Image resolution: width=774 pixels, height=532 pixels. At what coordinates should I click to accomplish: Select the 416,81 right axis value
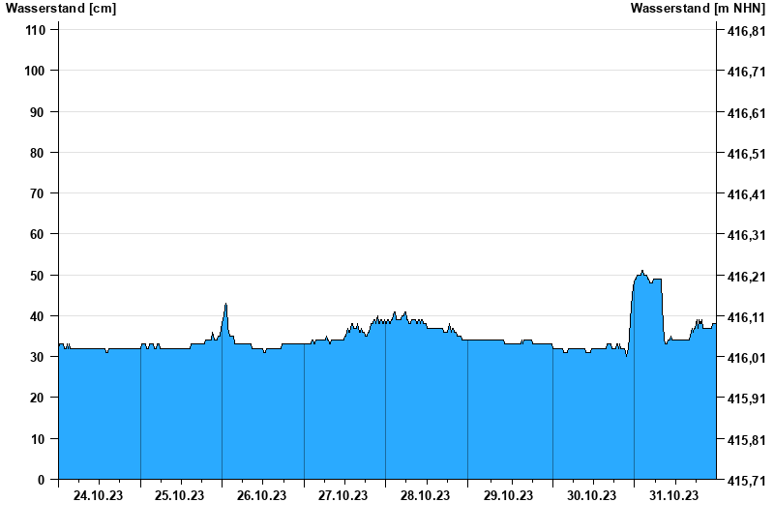click(x=747, y=31)
